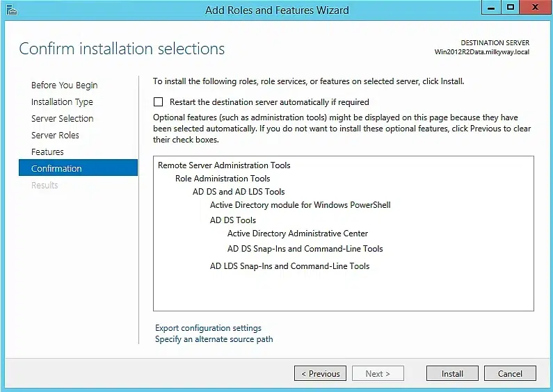Click destination server name Win2012R2Data.milkyway.local
553x392 pixels.
[482, 52]
